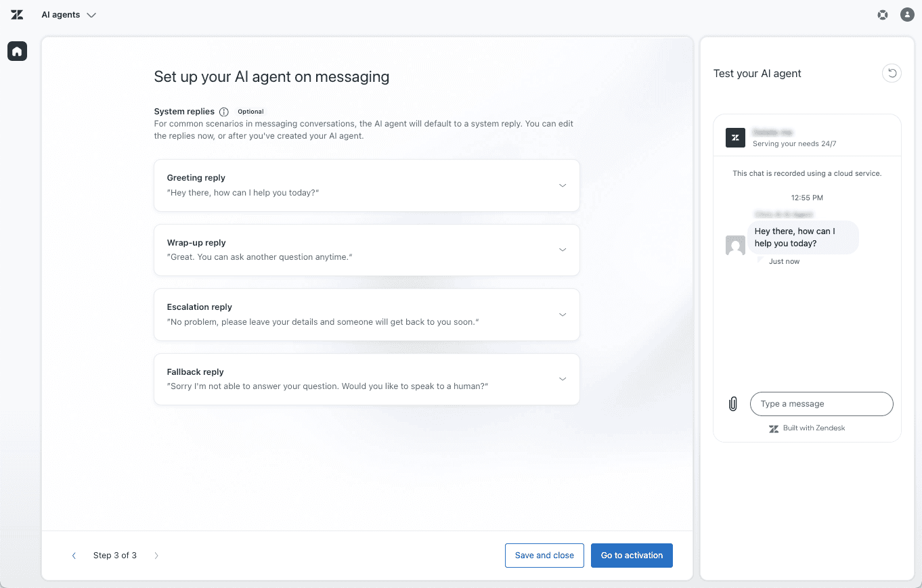Click the agent avatar in chat
The image size is (922, 588).
(x=736, y=246)
